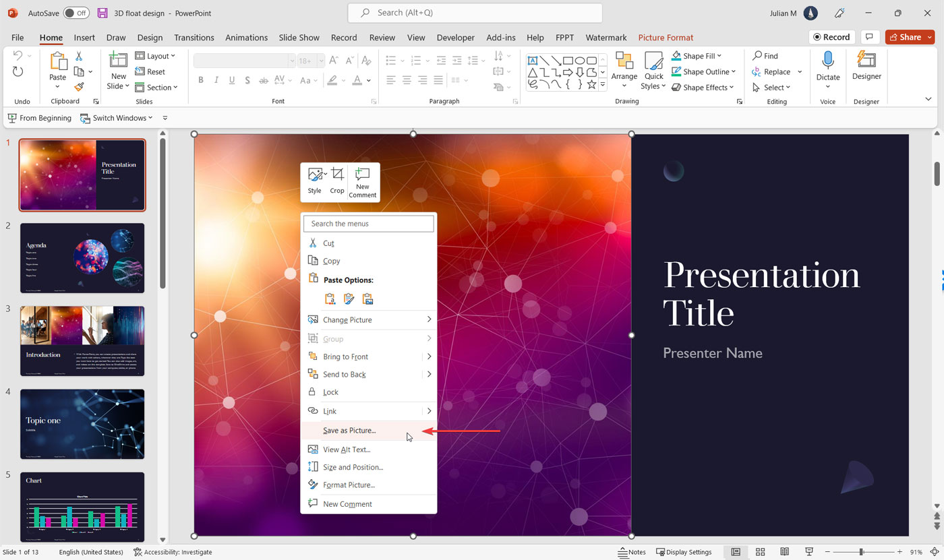Choose Save as Picture in the context menu

tap(349, 430)
